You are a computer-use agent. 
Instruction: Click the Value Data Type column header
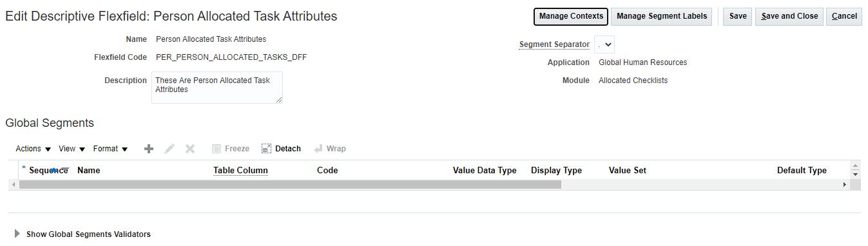485,171
